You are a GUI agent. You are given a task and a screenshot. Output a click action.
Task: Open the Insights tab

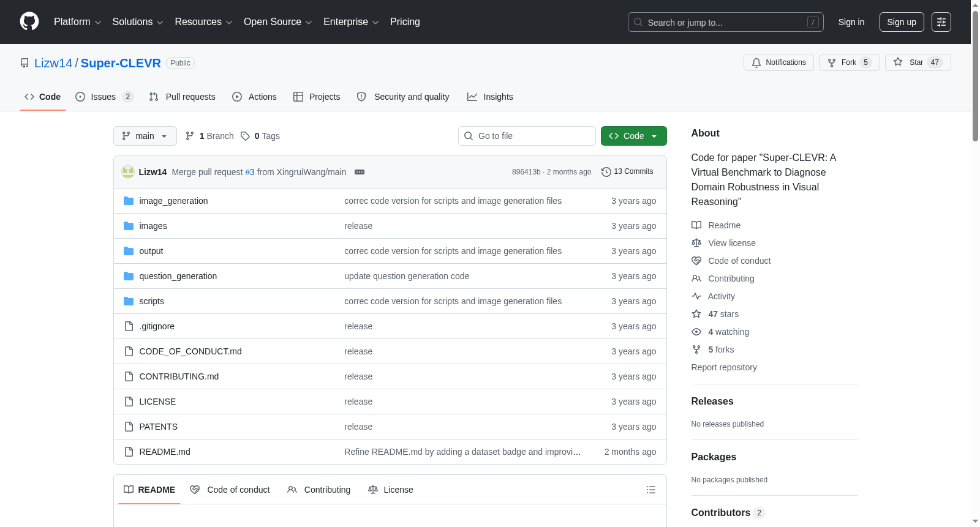[490, 97]
